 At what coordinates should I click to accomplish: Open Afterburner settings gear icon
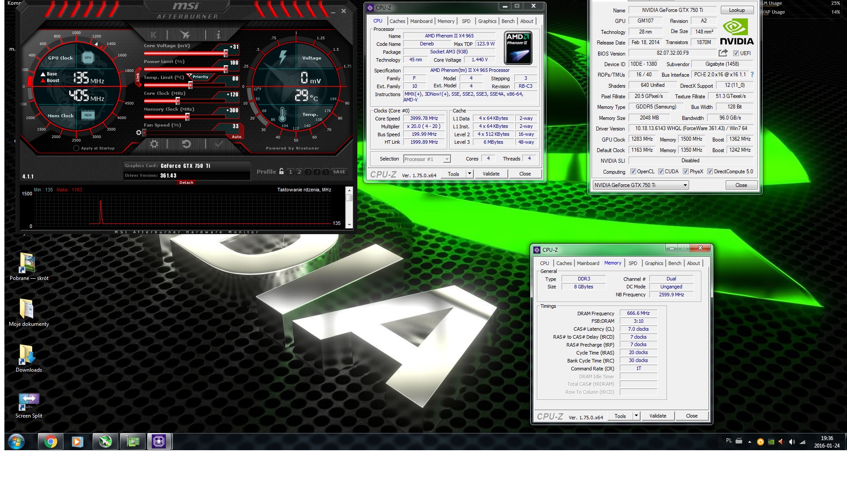(x=154, y=144)
